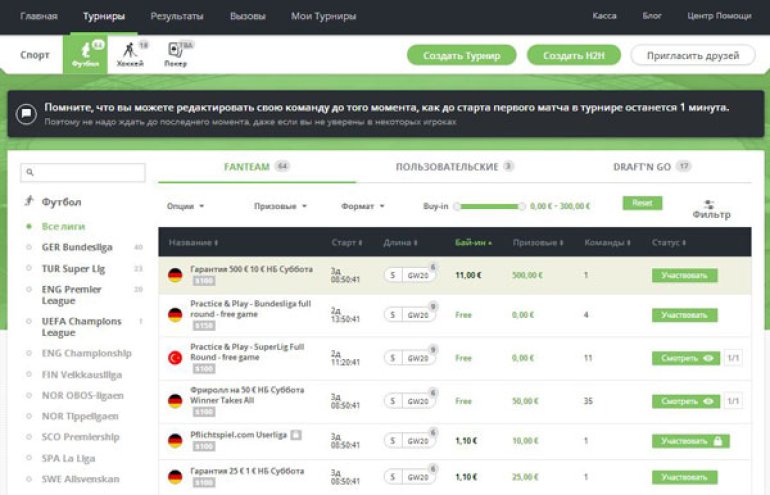770x495 pixels.
Task: Expand the Опции dropdown
Action: 185,206
